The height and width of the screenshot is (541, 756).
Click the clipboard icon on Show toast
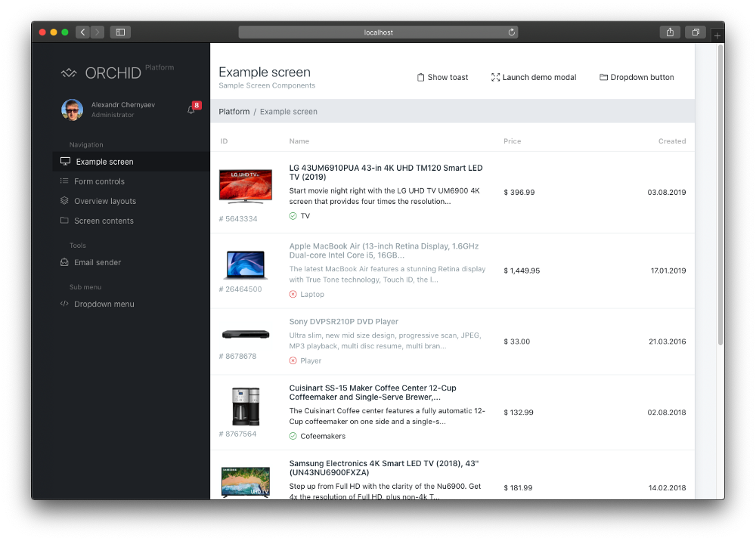[x=420, y=77]
